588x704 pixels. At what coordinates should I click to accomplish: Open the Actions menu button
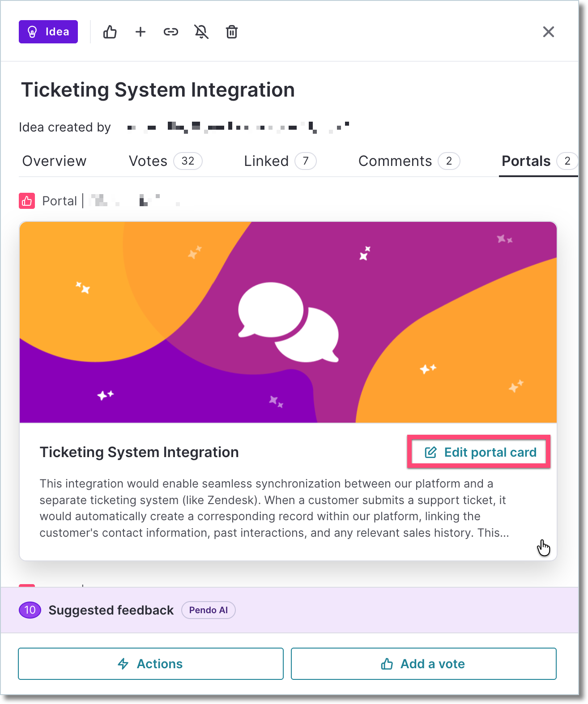pyautogui.click(x=151, y=664)
